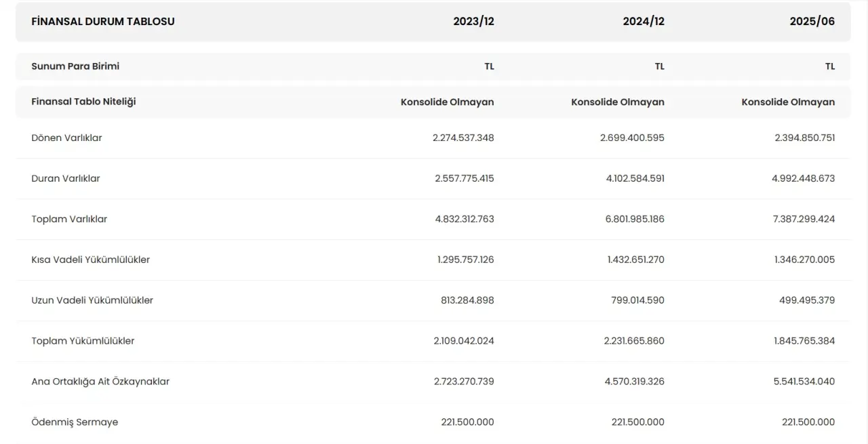The width and height of the screenshot is (868, 444).
Task: Click the Dönen Varlıklar value 2.274.537.348
Action: [x=463, y=138]
